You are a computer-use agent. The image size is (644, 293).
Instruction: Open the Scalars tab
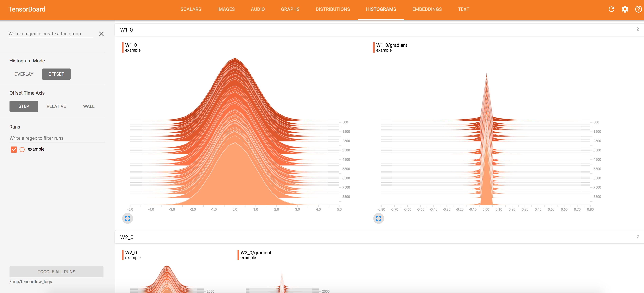[x=191, y=9]
